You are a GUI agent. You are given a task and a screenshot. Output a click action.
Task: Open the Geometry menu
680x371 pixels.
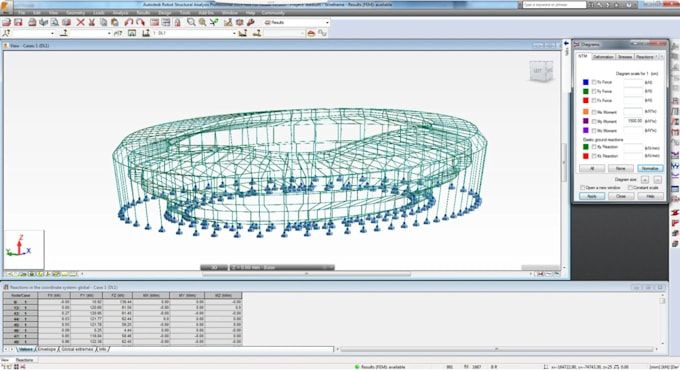pyautogui.click(x=75, y=13)
